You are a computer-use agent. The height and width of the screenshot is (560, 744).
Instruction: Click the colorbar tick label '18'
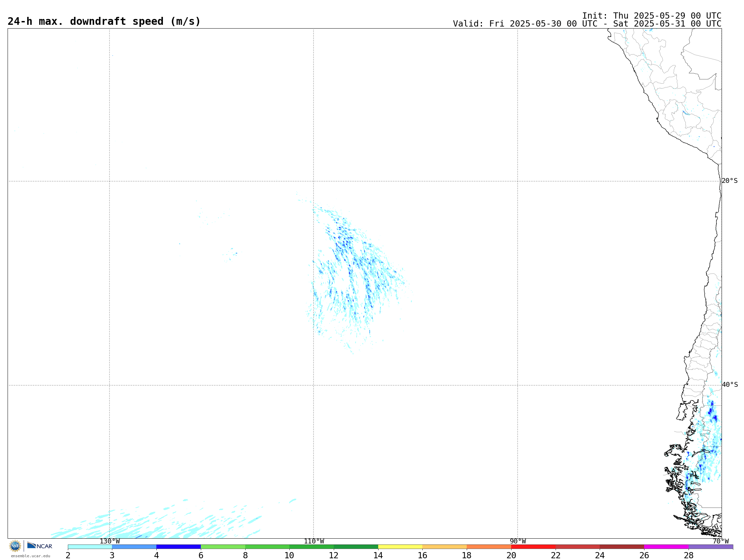(x=467, y=555)
